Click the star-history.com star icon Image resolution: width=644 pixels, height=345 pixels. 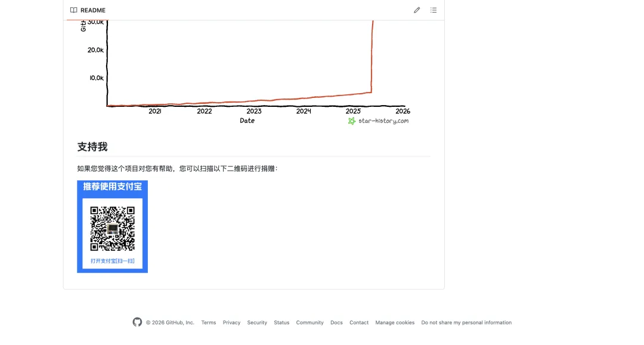(352, 121)
